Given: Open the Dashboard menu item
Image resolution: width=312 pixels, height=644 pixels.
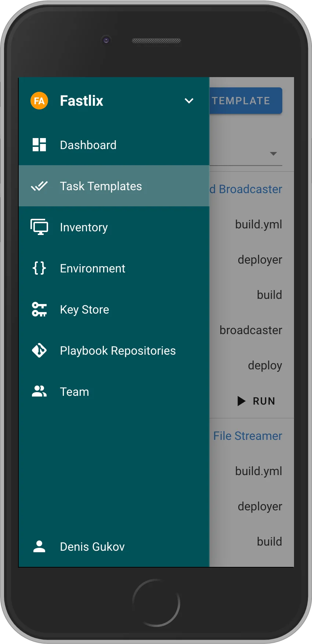Looking at the screenshot, I should 114,145.
